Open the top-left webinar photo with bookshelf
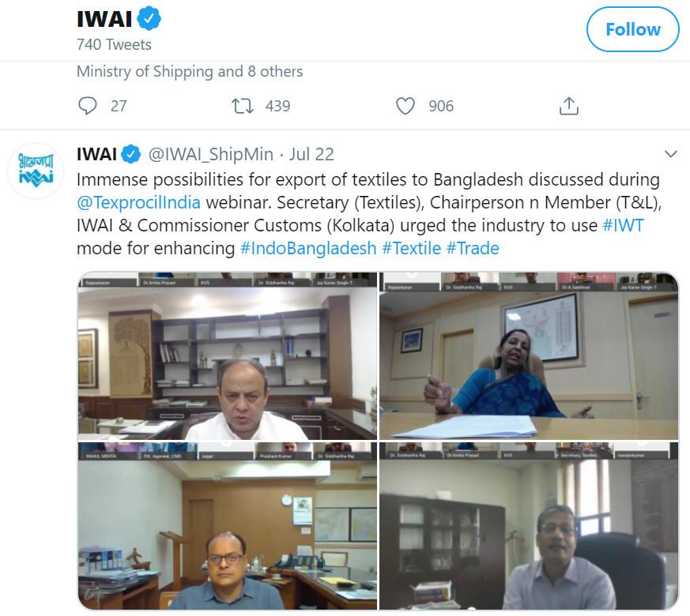This screenshot has width=690, height=616. click(228, 356)
